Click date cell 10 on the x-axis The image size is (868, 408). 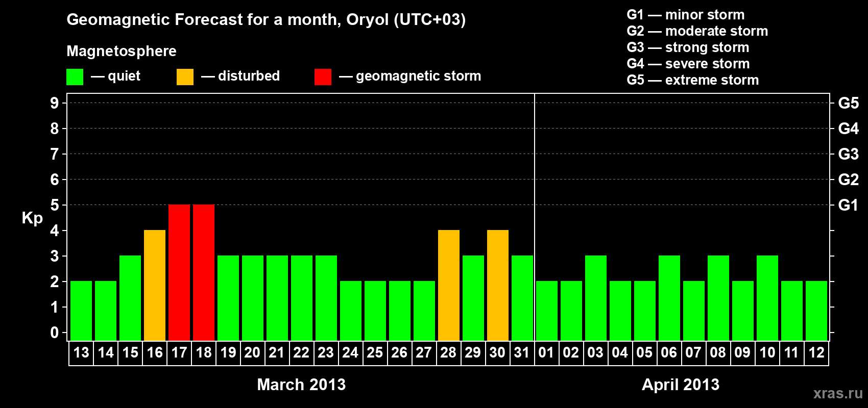[767, 353]
